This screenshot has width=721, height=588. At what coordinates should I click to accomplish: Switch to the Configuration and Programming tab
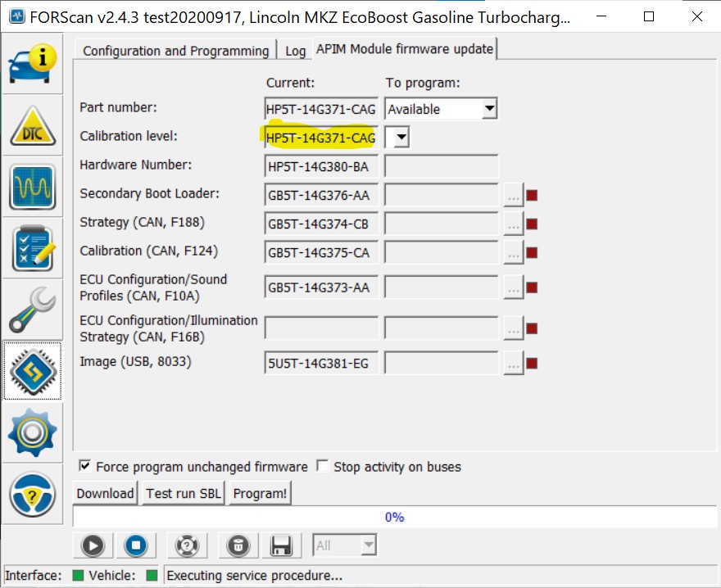175,50
